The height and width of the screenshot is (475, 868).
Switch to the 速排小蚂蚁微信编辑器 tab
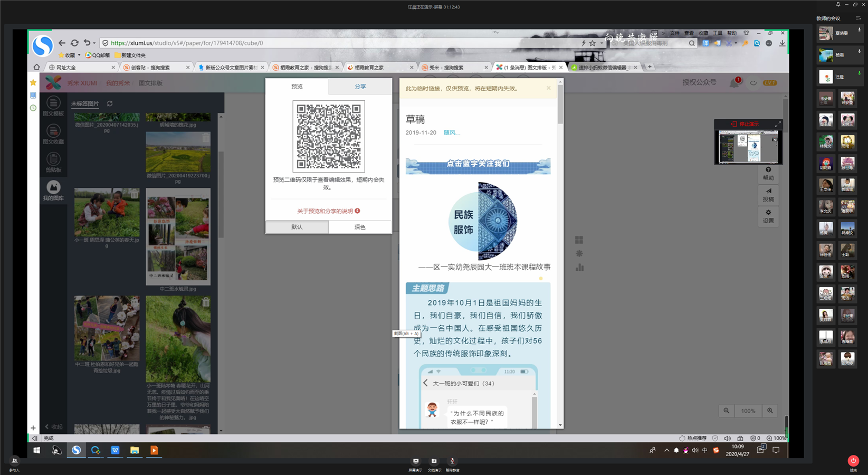tap(604, 67)
